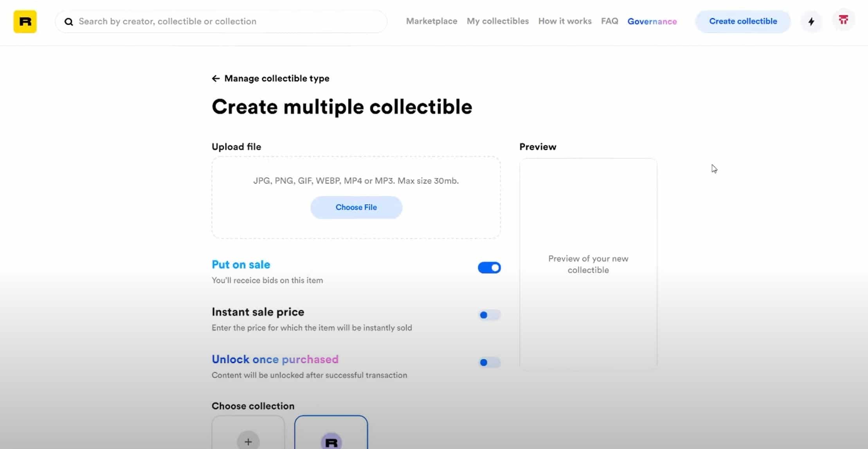The height and width of the screenshot is (449, 868).
Task: Go to My collectibles page
Action: pyautogui.click(x=497, y=21)
